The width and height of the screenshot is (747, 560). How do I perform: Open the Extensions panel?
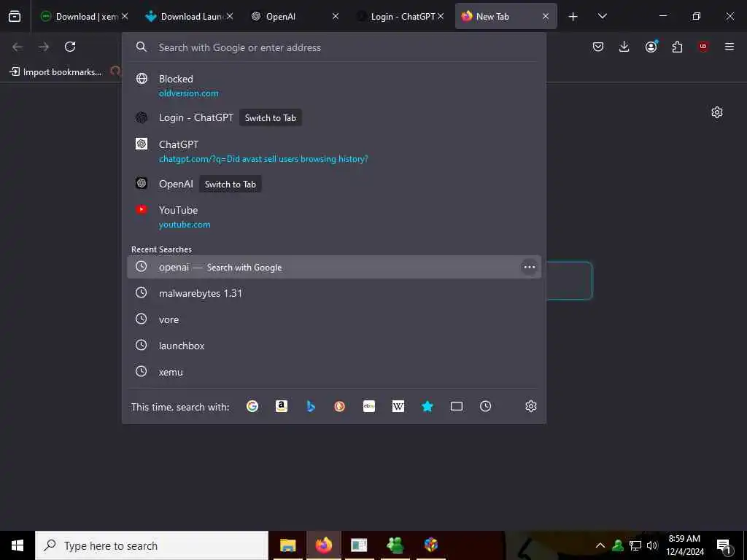(677, 47)
